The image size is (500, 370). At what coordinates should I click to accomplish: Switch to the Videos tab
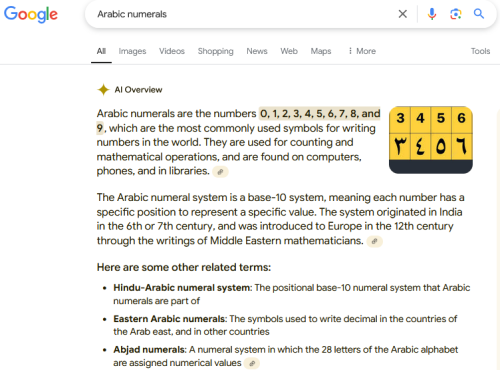coord(172,51)
